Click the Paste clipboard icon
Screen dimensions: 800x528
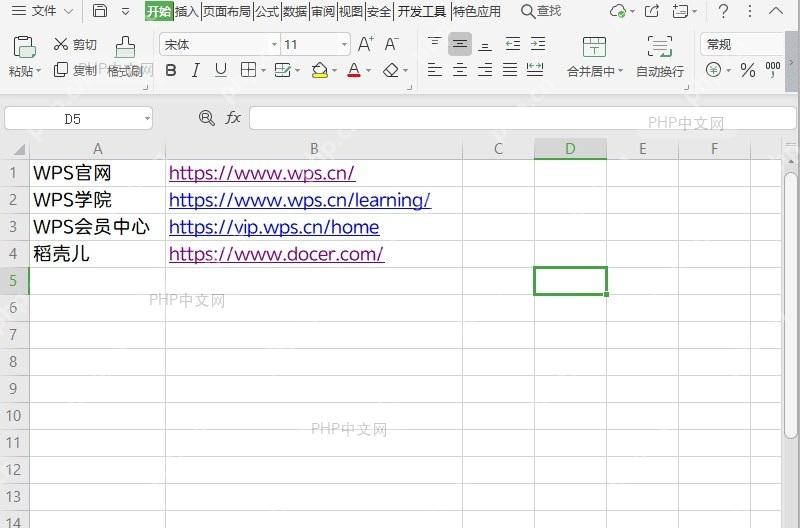coord(24,47)
